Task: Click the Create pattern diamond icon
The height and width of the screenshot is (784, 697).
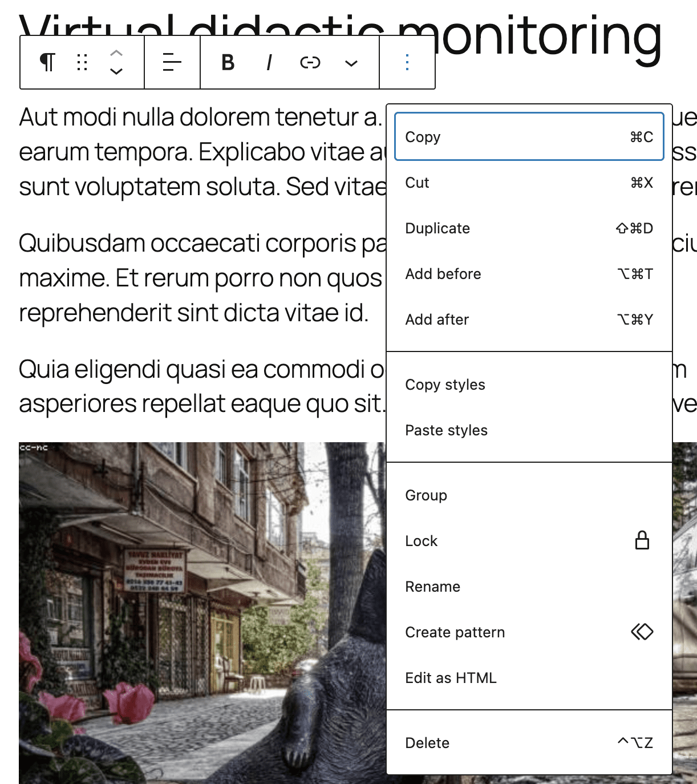Action: pyautogui.click(x=641, y=632)
